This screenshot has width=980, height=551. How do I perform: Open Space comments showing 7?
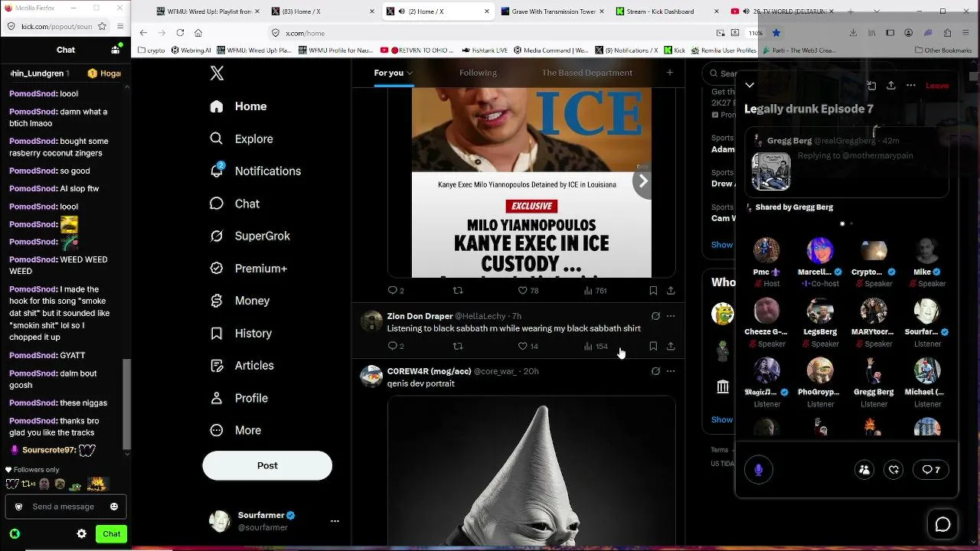pos(931,470)
